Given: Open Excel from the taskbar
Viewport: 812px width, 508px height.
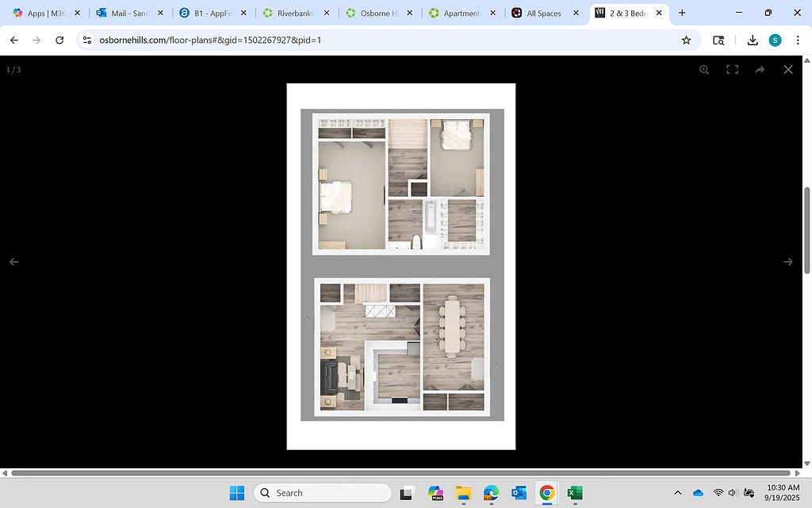Looking at the screenshot, I should pyautogui.click(x=575, y=493).
